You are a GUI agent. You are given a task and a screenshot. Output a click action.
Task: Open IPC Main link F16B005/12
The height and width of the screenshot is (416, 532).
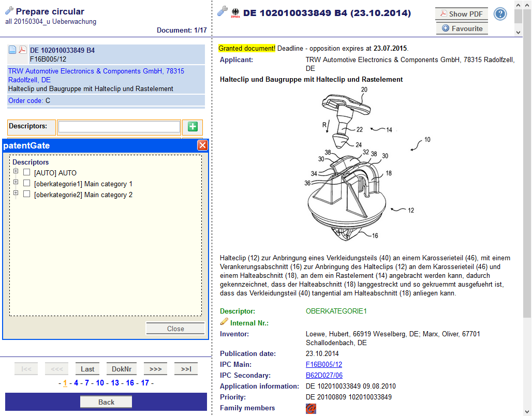click(x=323, y=364)
